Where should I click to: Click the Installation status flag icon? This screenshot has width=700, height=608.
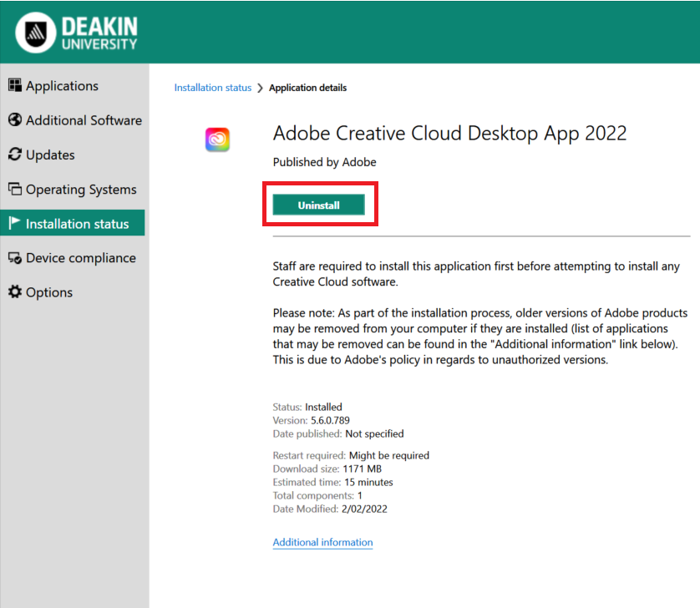[15, 223]
